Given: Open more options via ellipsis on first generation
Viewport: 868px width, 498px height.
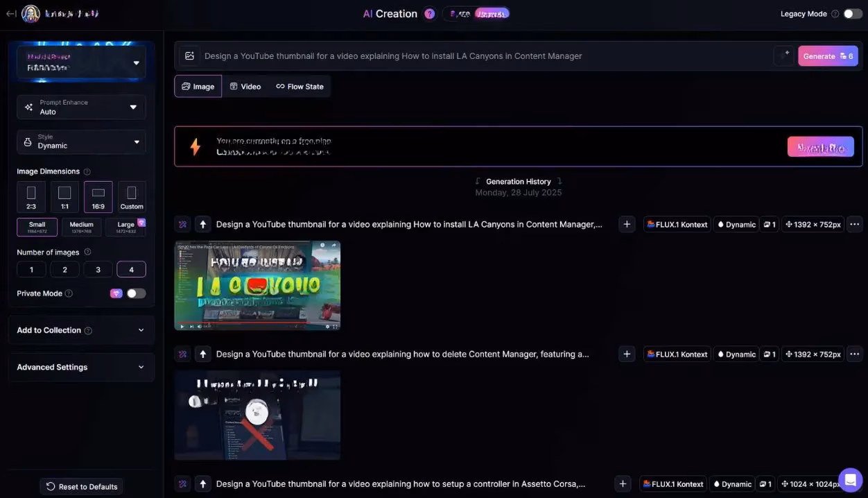Looking at the screenshot, I should click(x=855, y=224).
